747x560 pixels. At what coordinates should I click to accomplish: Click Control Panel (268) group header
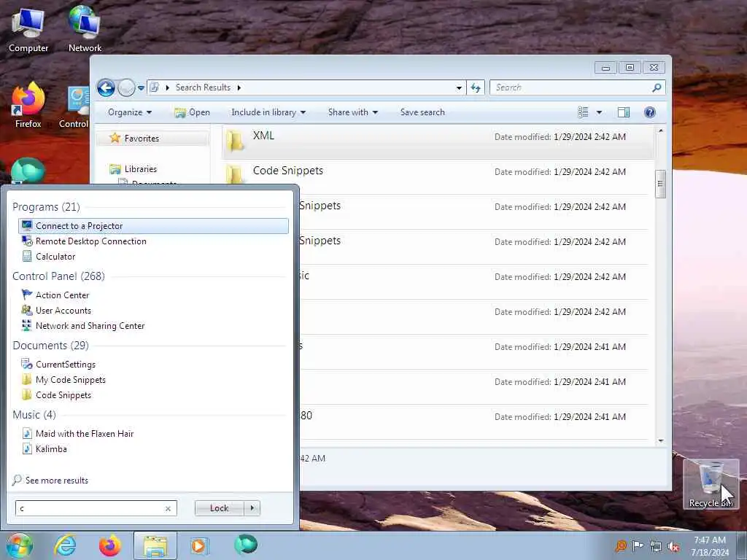click(x=58, y=276)
